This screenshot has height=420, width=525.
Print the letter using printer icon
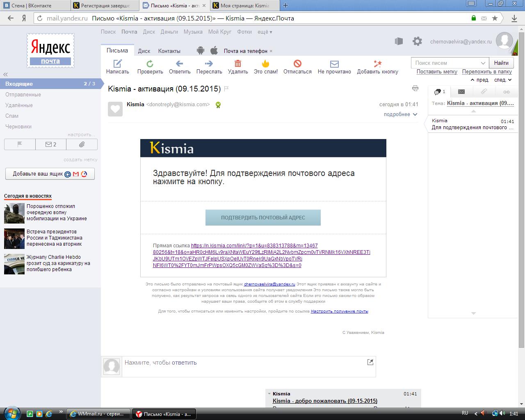click(x=415, y=88)
